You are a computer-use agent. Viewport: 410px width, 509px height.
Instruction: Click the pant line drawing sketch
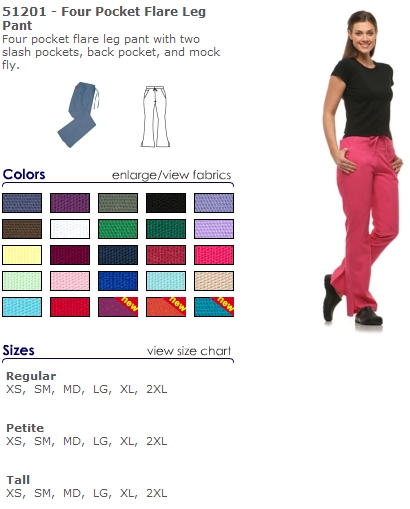coord(155,116)
